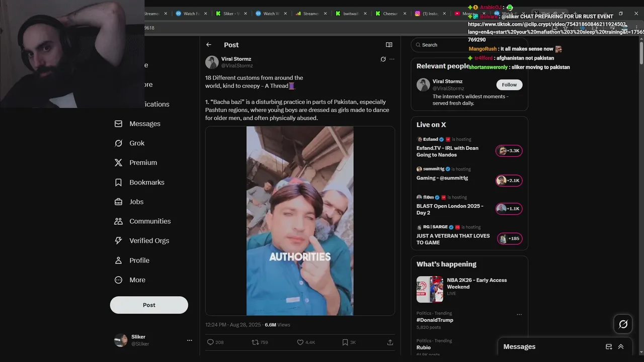This screenshot has height=362, width=644.
Task: Open Grok in the left sidebar
Action: pos(137,143)
